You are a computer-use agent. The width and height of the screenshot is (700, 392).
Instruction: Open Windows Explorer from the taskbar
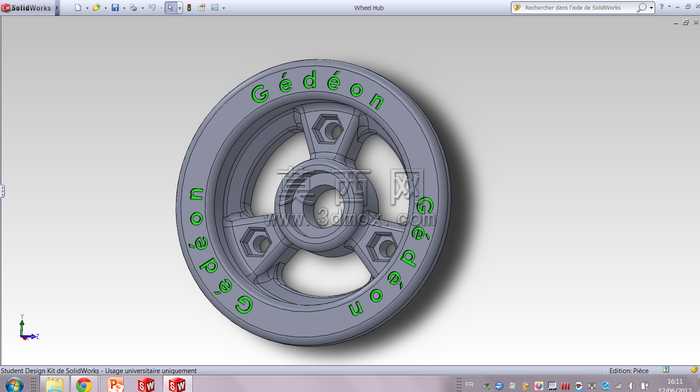click(x=55, y=384)
